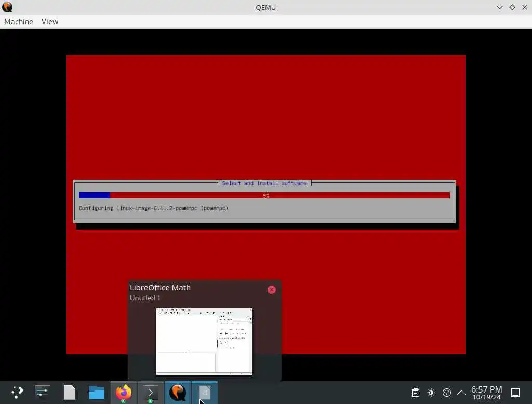The image size is (532, 404).
Task: Launch the blank document app from taskbar
Action: pyautogui.click(x=70, y=393)
